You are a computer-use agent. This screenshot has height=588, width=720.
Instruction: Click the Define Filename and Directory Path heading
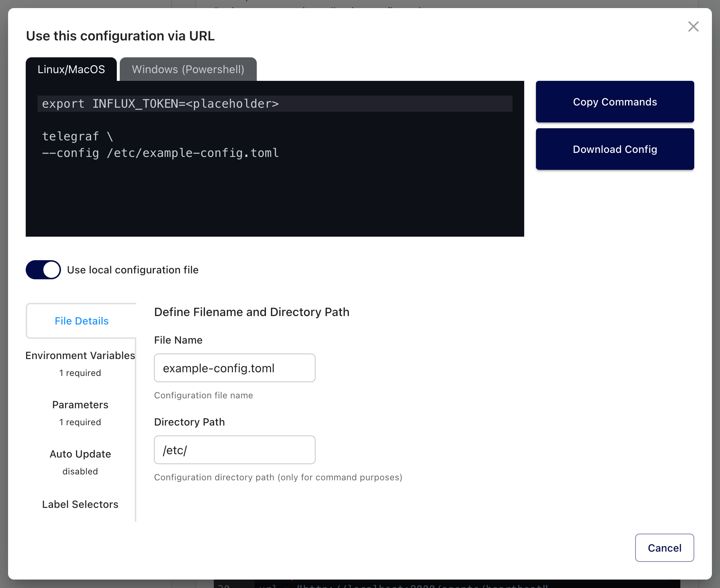click(x=252, y=312)
